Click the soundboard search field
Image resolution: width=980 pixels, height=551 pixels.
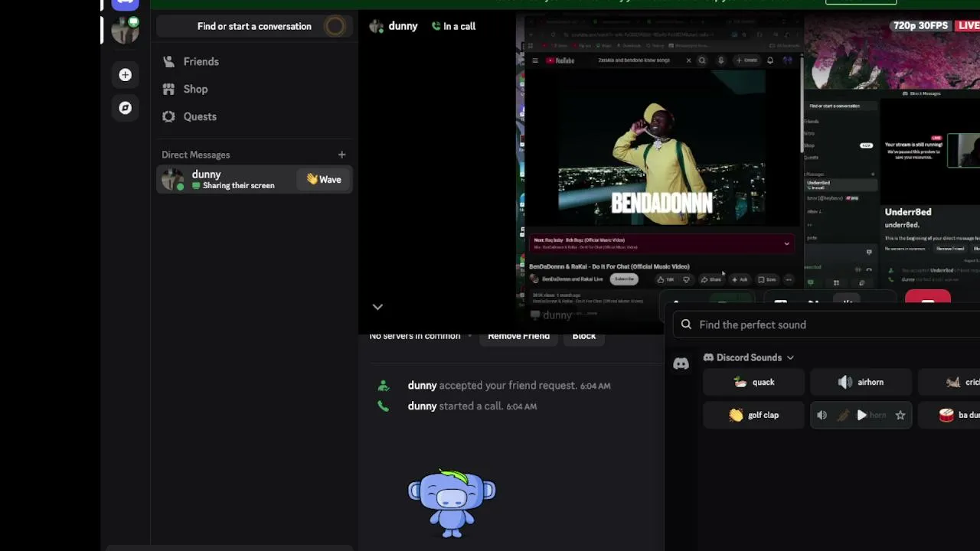coord(827,324)
